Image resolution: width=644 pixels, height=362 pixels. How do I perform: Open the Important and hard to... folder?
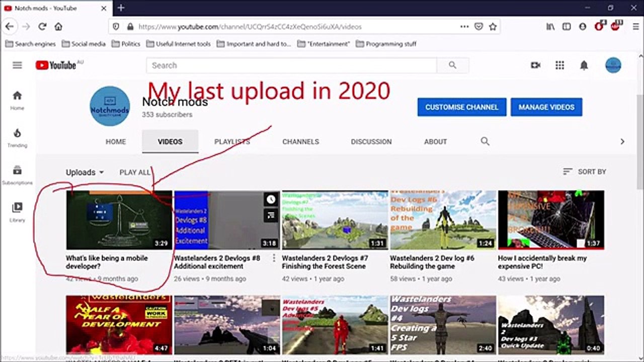pyautogui.click(x=254, y=44)
